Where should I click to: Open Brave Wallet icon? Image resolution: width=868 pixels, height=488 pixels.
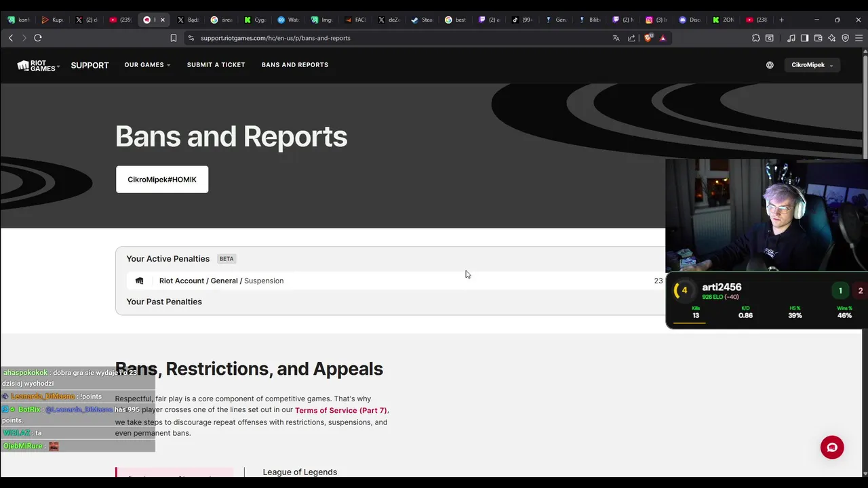coord(818,38)
